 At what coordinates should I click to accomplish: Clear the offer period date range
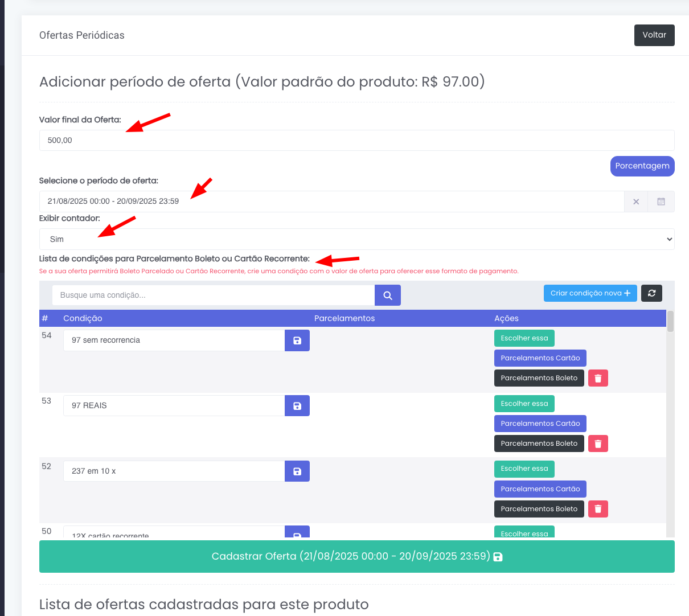coord(636,202)
